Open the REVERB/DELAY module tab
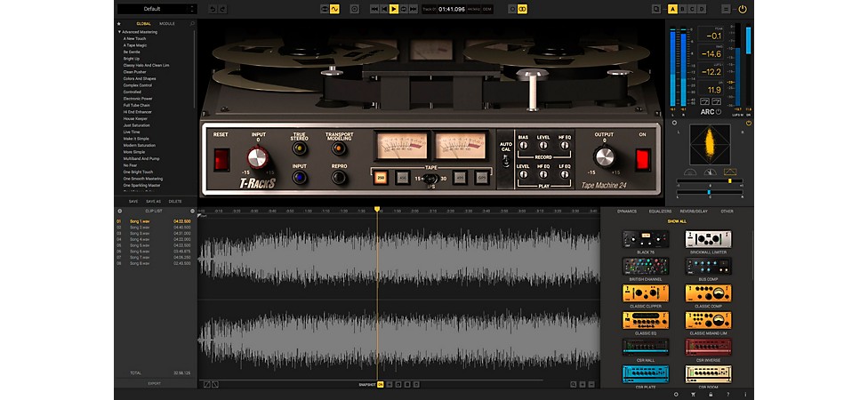Screen dimensions: 868x400 (x=695, y=212)
